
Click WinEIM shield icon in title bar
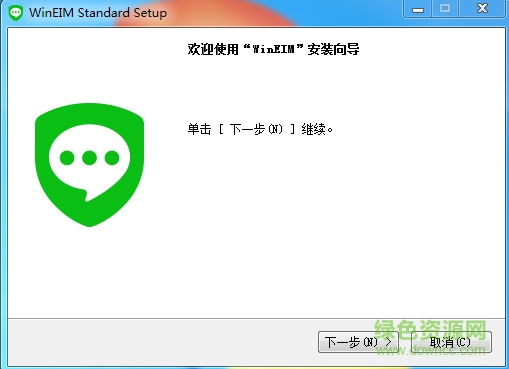pyautogui.click(x=16, y=13)
